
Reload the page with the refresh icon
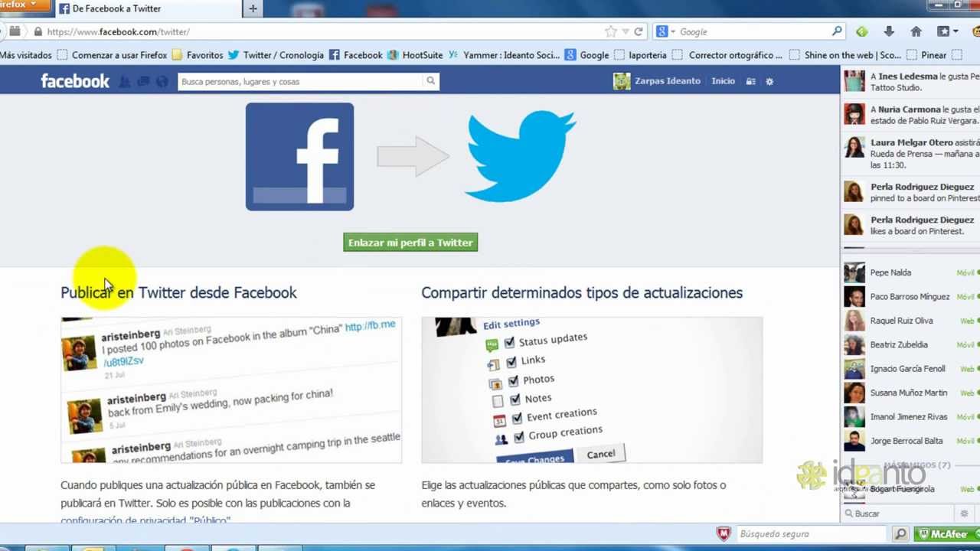click(638, 31)
